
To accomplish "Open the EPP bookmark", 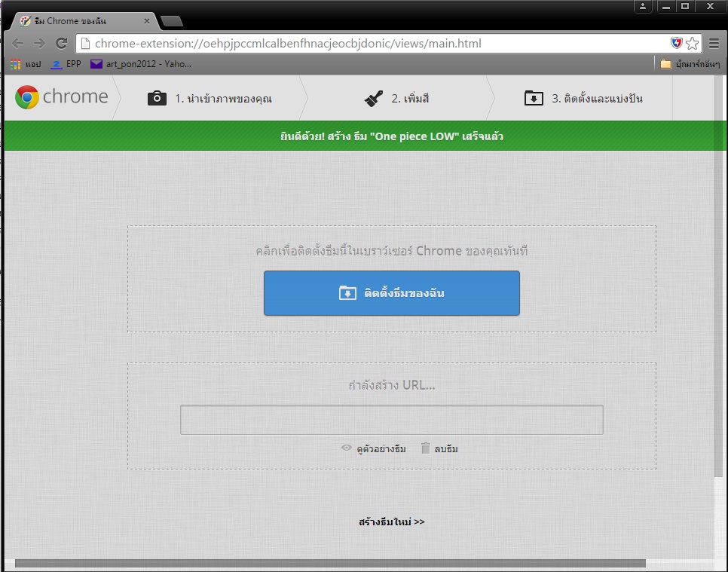I will [66, 64].
